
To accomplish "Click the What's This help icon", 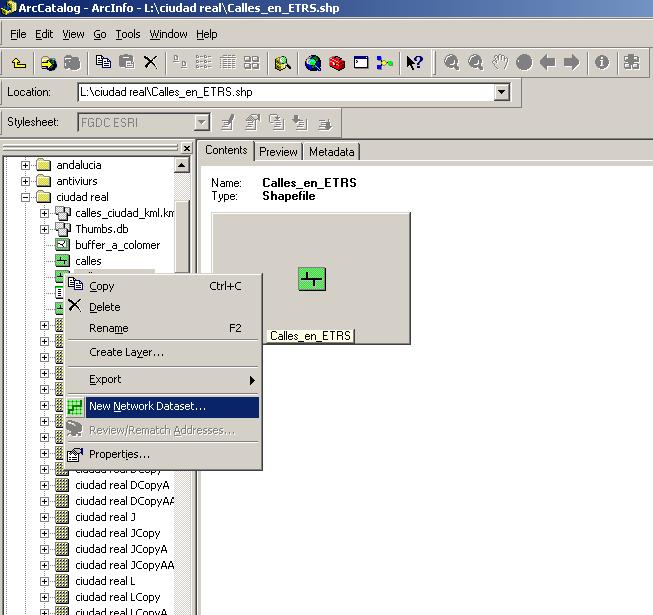I will 415,63.
